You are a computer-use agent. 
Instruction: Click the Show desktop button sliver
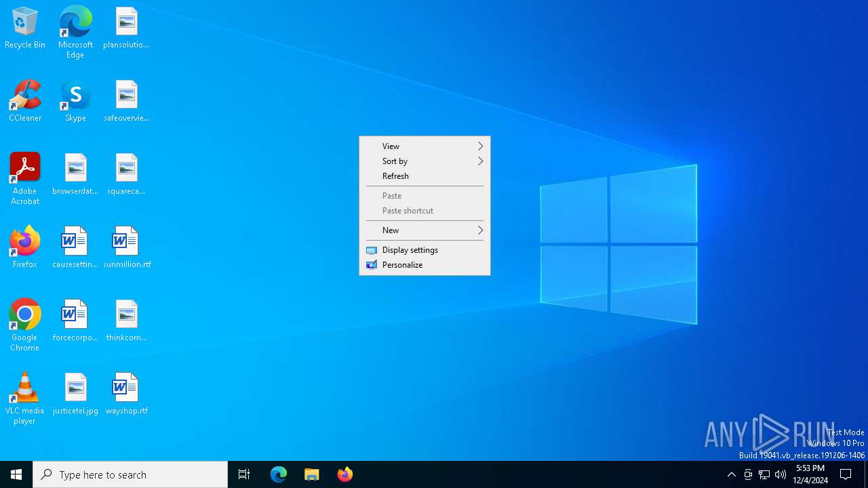coord(866,474)
